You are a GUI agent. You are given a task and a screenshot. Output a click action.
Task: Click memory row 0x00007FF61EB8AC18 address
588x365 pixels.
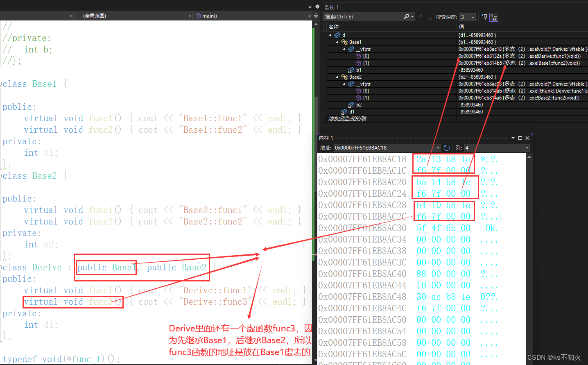coord(362,159)
